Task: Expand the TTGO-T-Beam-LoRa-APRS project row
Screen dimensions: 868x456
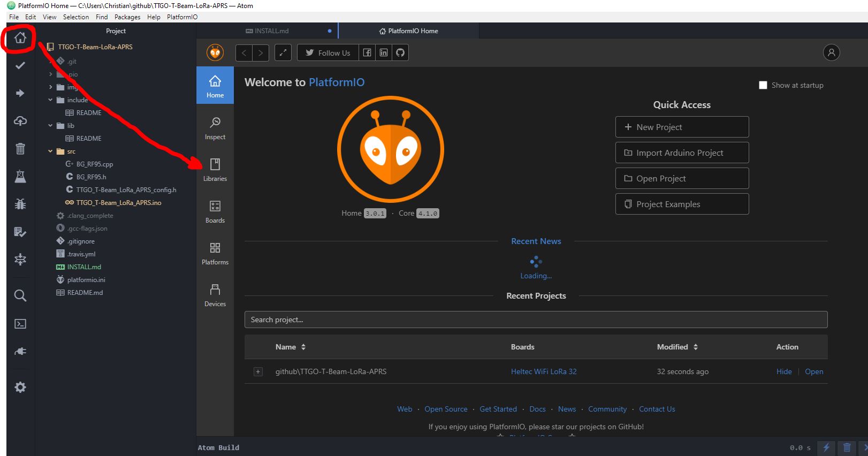Action: (x=258, y=371)
